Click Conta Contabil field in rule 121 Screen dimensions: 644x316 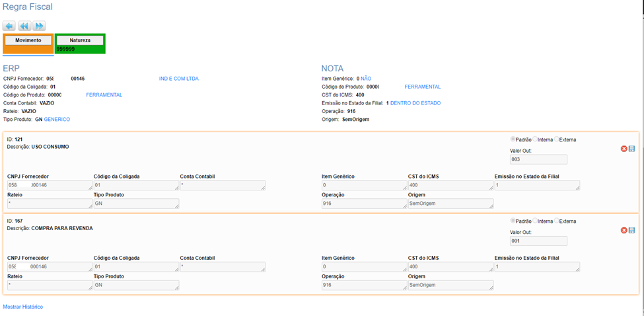pos(222,186)
